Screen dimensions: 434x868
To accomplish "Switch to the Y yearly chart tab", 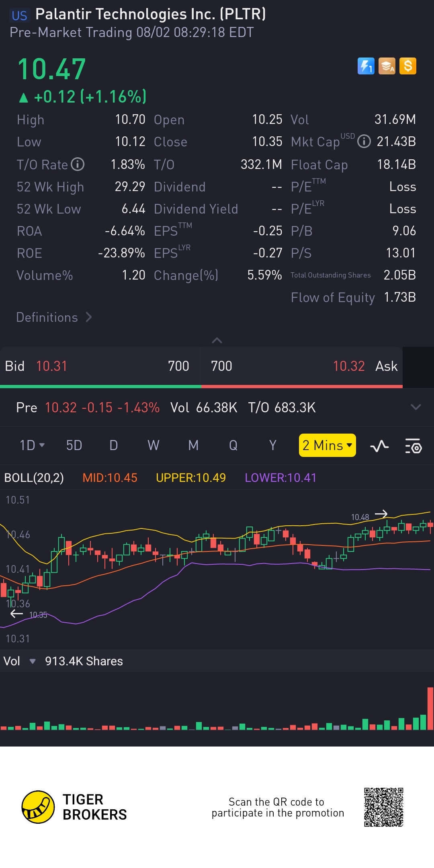I will click(x=273, y=445).
